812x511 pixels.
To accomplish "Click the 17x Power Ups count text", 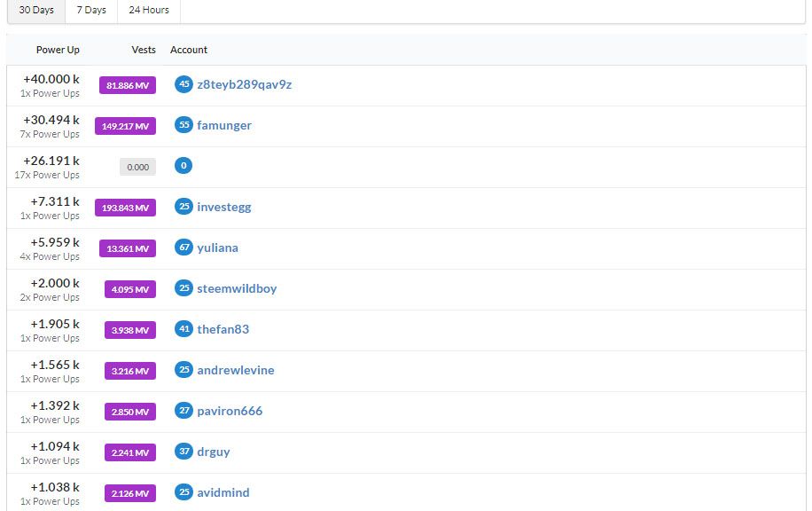I will 47,175.
